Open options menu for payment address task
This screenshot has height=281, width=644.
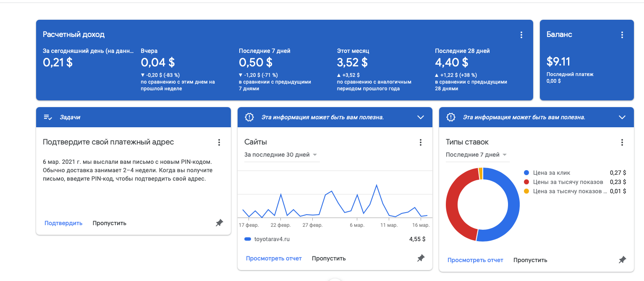[219, 142]
